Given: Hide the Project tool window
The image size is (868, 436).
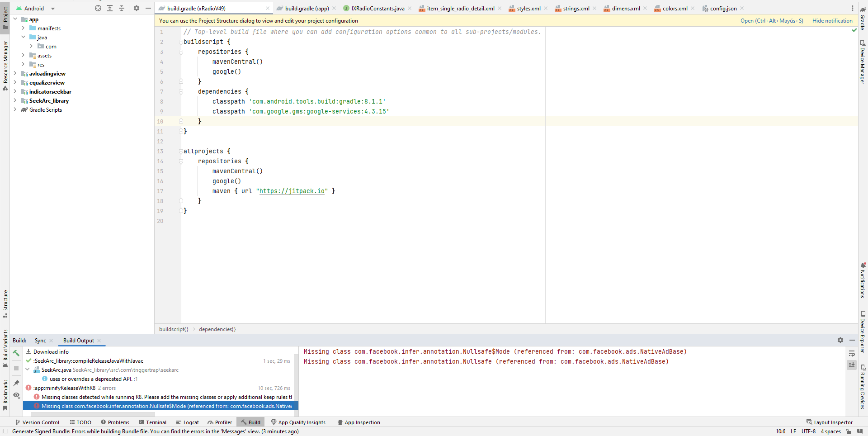Looking at the screenshot, I should pos(148,8).
